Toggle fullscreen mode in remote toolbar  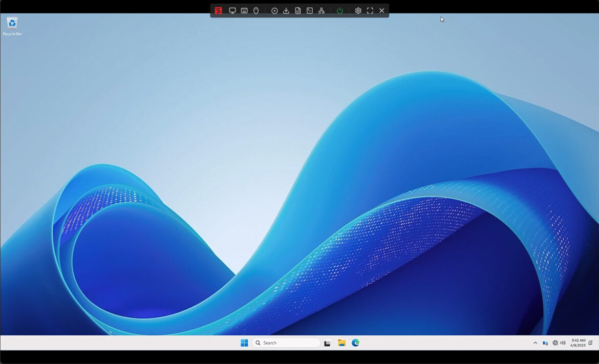coord(370,11)
